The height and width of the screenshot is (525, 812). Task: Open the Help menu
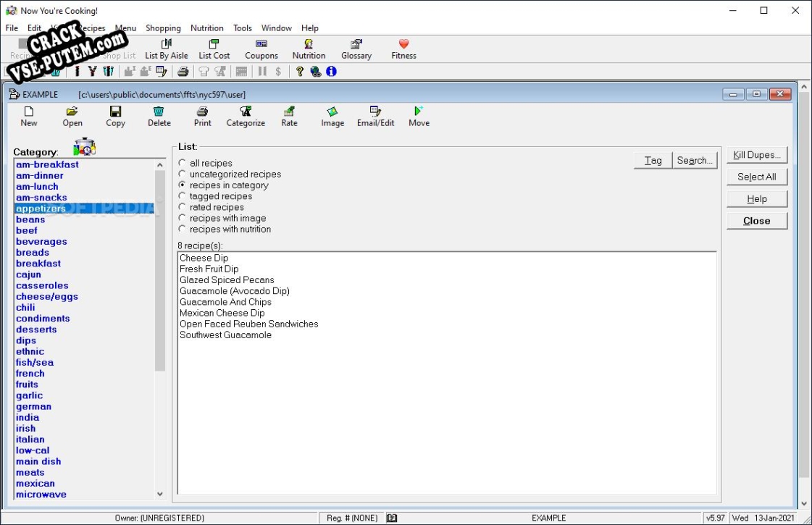[x=310, y=28]
